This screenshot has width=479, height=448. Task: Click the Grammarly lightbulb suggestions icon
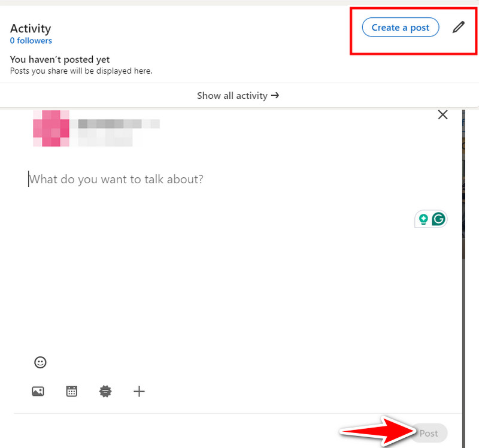[x=423, y=219]
